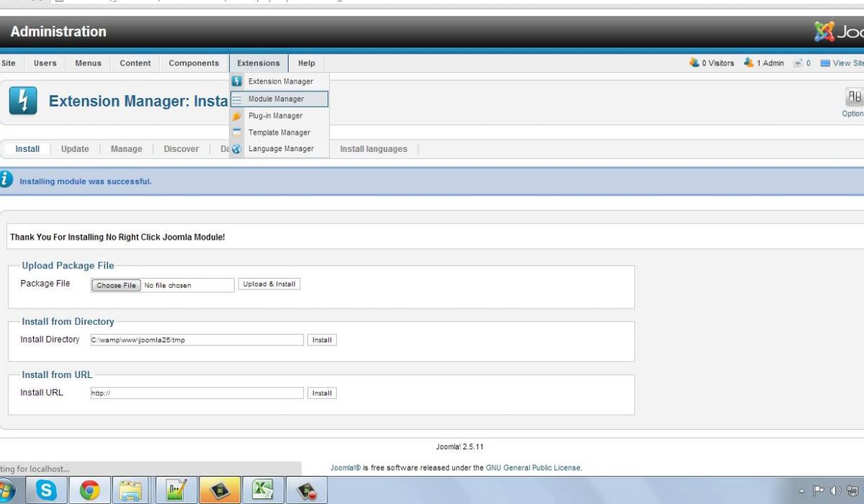Screen dimensions: 864x504
Task: Select Module Manager in Extensions menu
Action: (x=279, y=99)
